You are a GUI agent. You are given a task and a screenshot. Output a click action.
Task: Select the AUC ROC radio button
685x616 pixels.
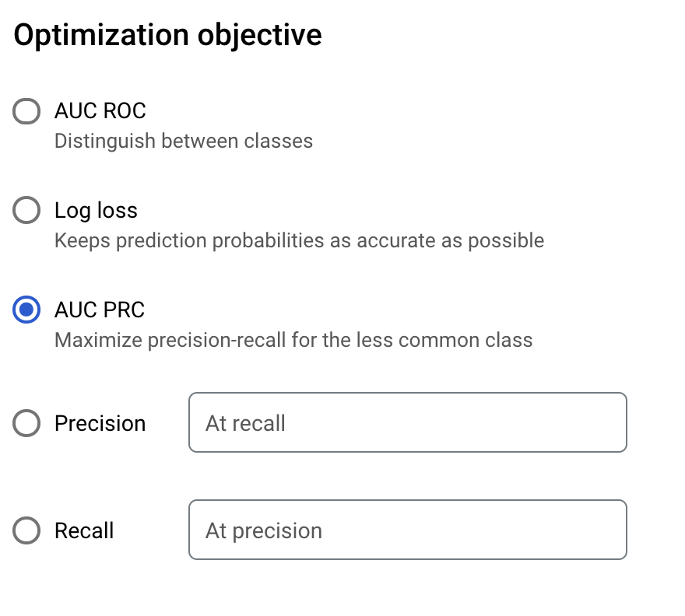(26, 111)
